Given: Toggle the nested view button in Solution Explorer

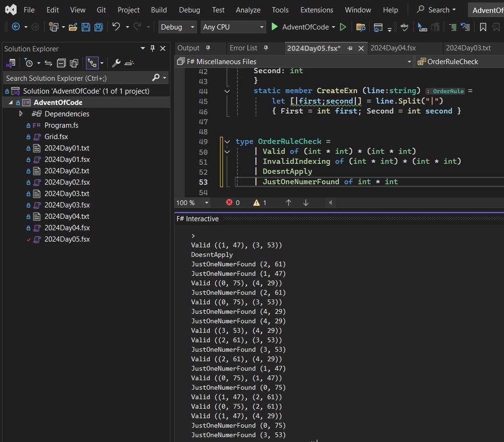Looking at the screenshot, I should click(x=92, y=63).
